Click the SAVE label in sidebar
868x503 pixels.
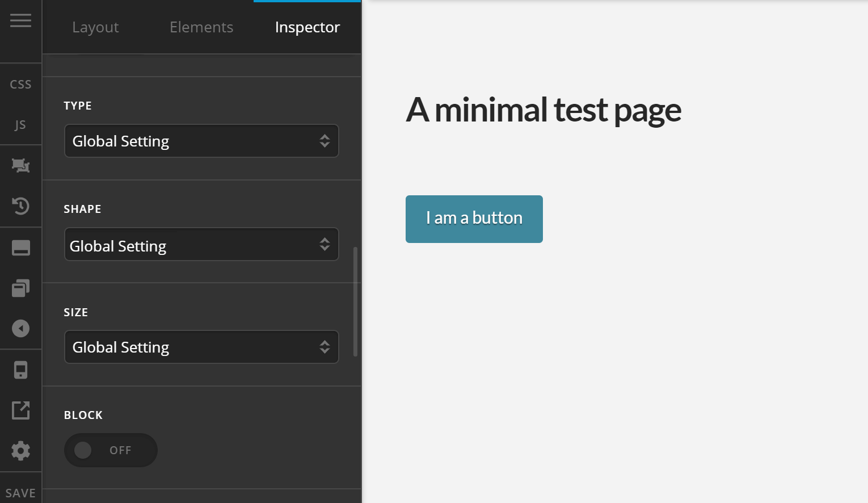tap(20, 493)
